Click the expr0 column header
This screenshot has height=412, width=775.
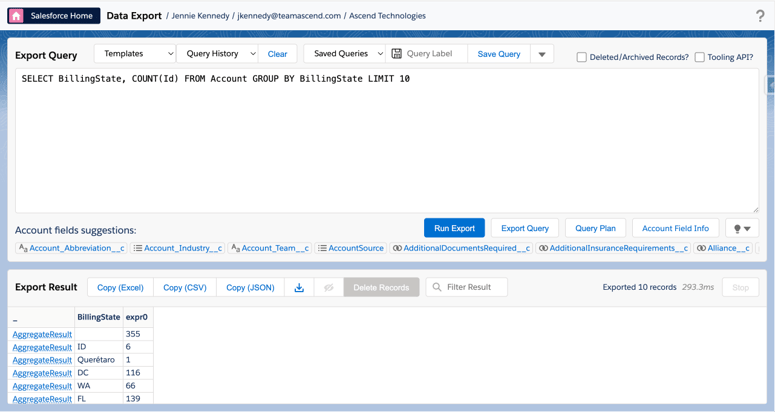136,317
